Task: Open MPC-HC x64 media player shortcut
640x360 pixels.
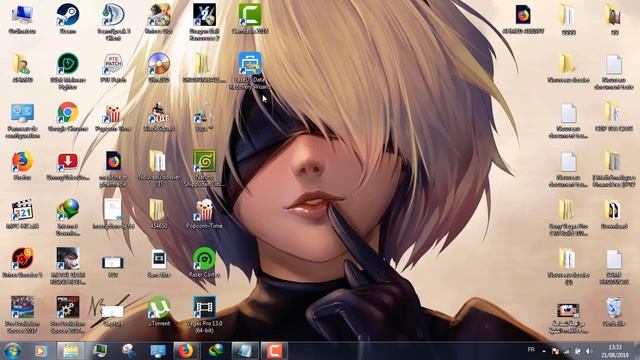Action: (x=22, y=213)
